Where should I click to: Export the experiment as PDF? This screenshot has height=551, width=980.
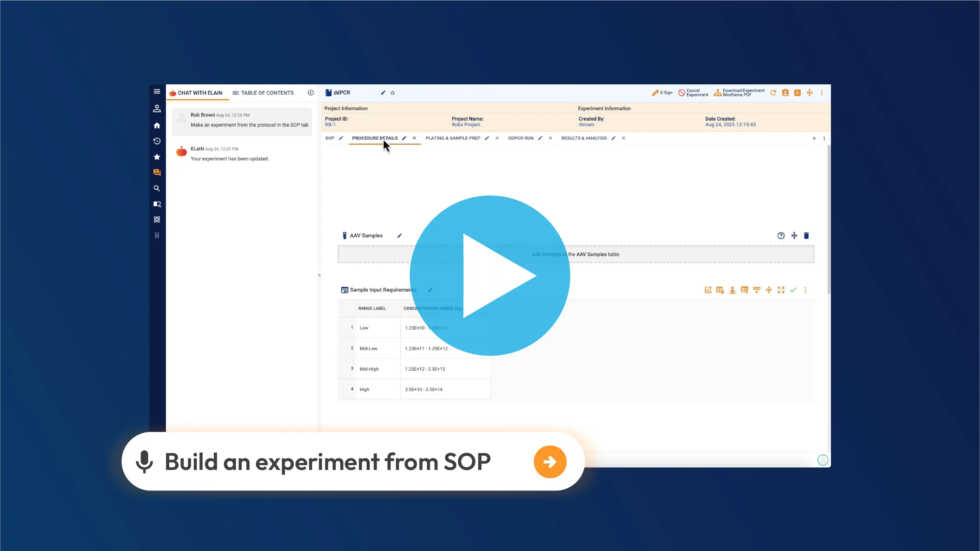(x=798, y=93)
